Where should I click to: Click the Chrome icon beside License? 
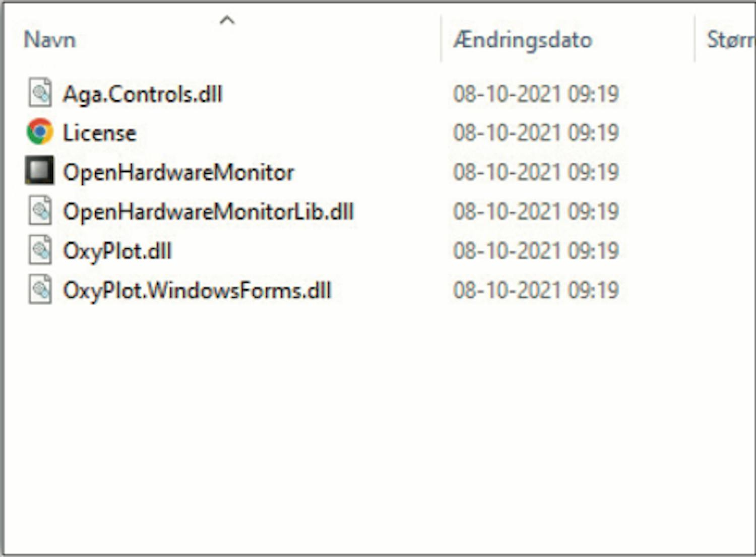click(40, 132)
